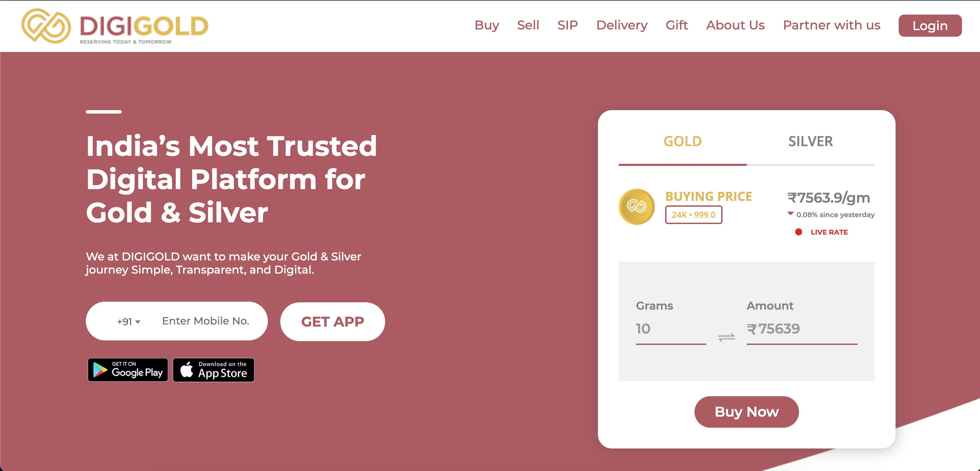Expand the country code selector dropdown
Image resolution: width=980 pixels, height=471 pixels.
(x=125, y=321)
